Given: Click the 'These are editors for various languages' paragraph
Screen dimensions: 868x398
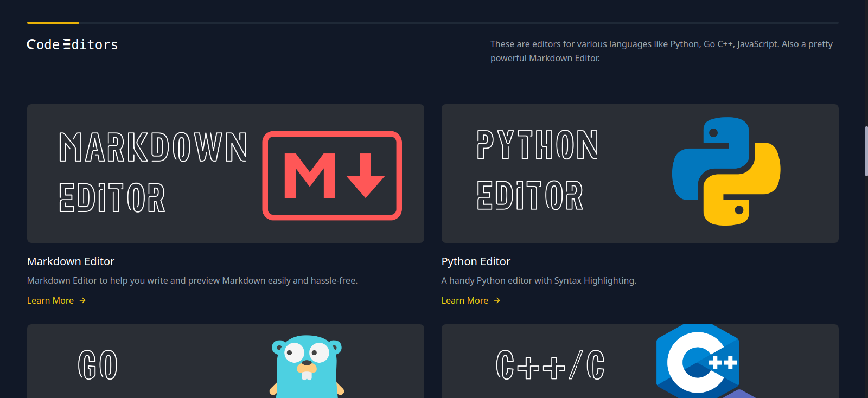Looking at the screenshot, I should point(661,51).
